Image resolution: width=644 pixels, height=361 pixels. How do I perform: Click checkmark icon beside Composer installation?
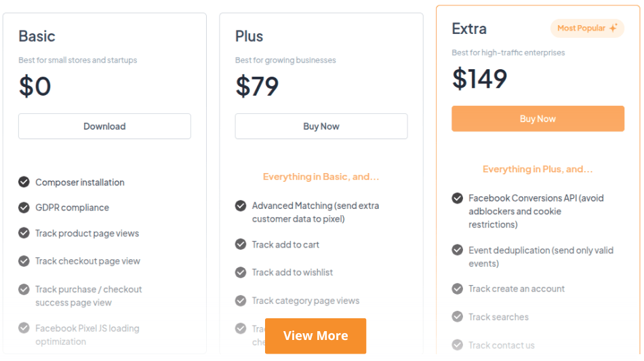click(24, 182)
